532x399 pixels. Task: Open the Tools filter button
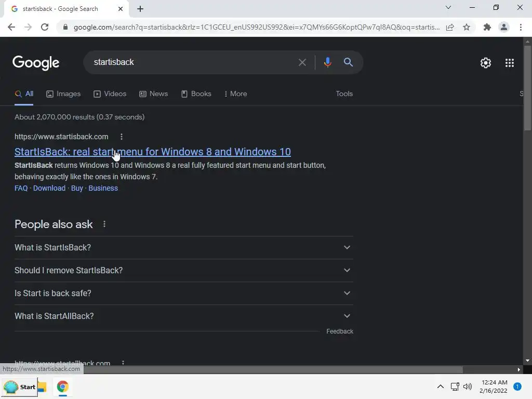click(344, 94)
